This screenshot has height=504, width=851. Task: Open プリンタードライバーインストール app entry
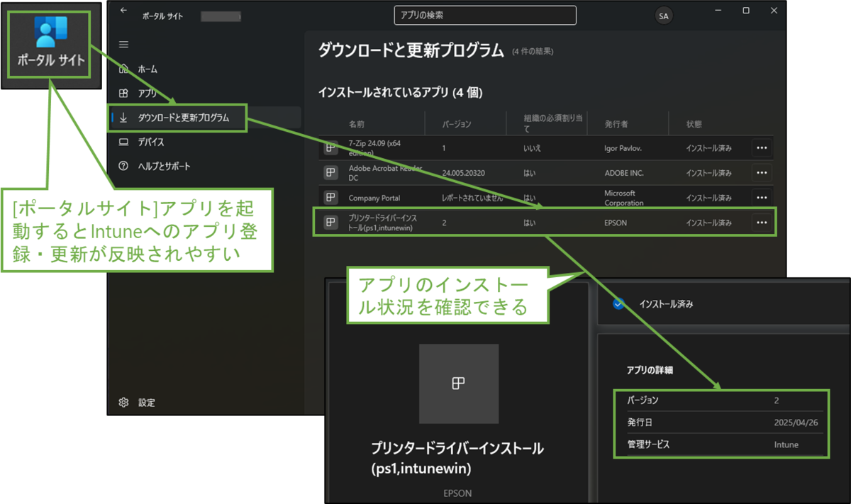(x=383, y=223)
